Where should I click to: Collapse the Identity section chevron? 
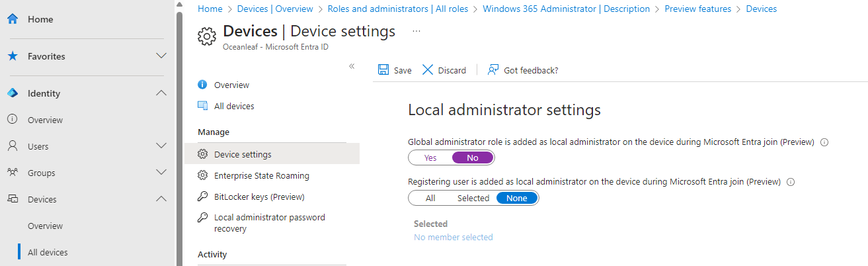click(161, 93)
